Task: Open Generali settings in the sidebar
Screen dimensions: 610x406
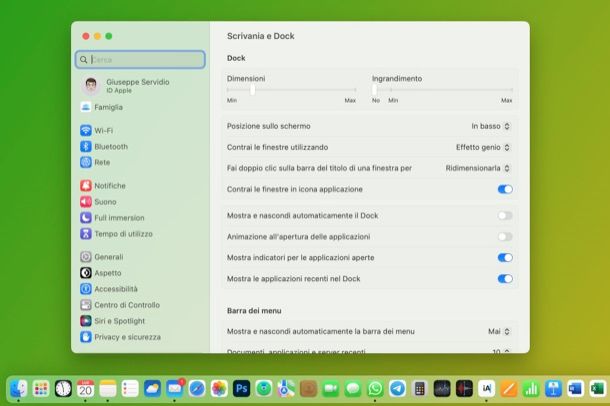Action: (x=102, y=257)
